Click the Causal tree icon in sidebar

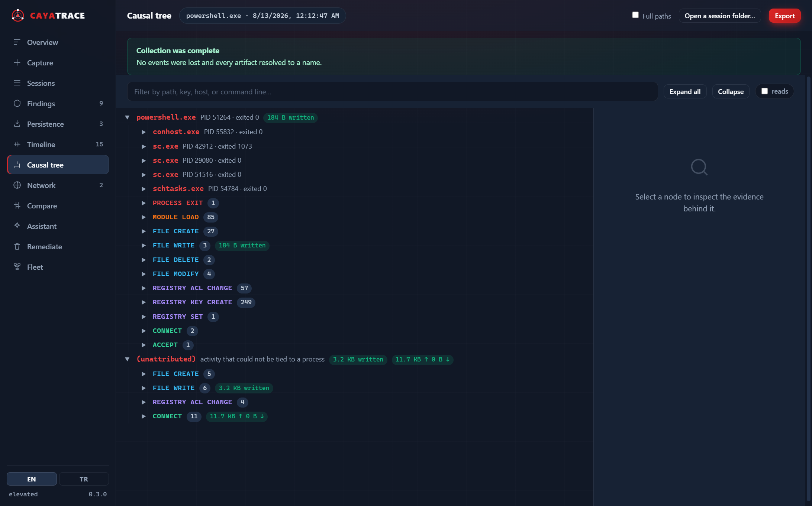(17, 165)
